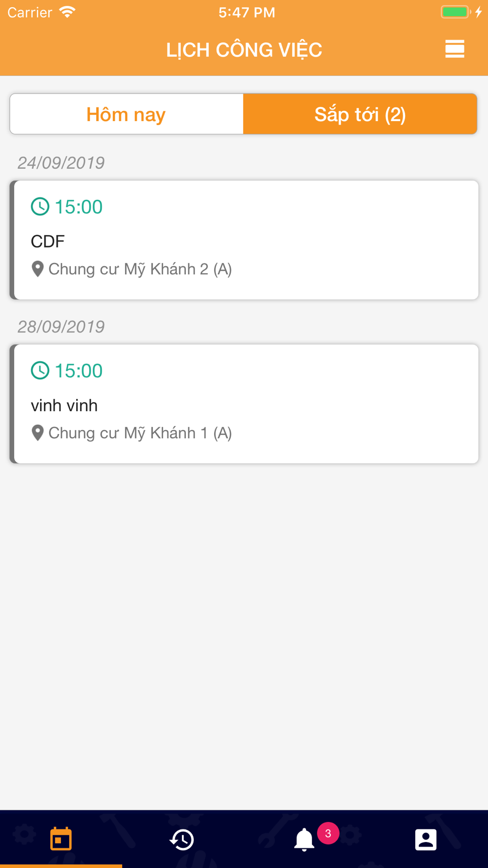488x868 pixels.
Task: Tap the 28/09/2019 date header
Action: [61, 327]
